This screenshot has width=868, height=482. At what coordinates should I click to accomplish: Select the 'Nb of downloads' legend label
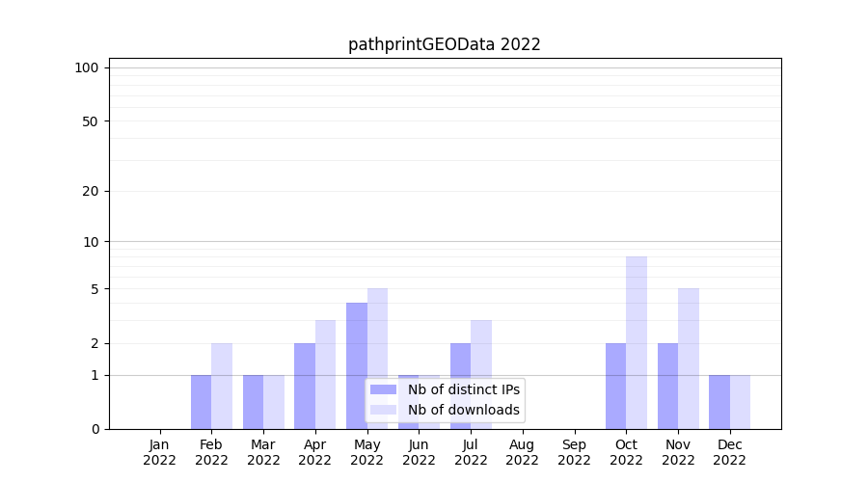[x=463, y=410]
